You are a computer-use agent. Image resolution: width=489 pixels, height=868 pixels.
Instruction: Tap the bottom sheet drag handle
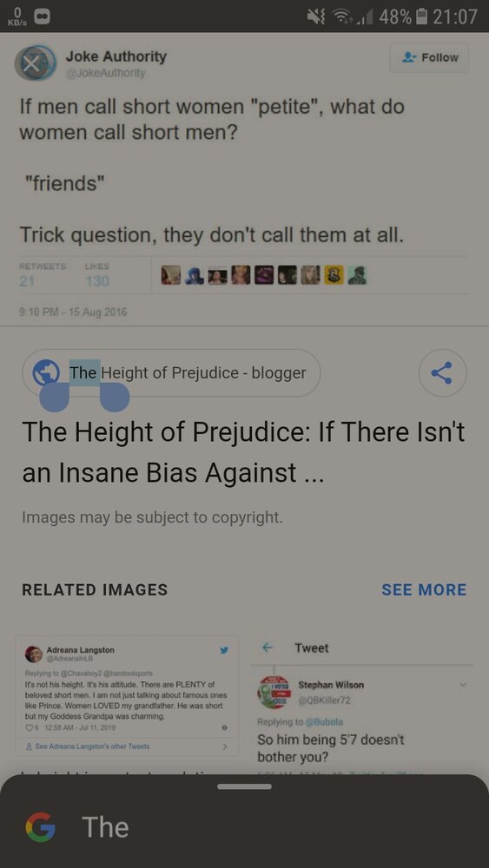[x=244, y=786]
